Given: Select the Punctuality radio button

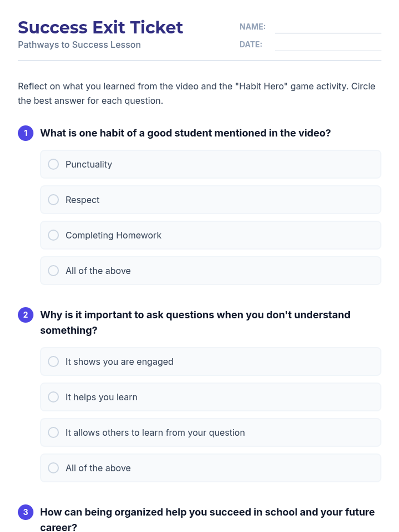Looking at the screenshot, I should pos(53,164).
